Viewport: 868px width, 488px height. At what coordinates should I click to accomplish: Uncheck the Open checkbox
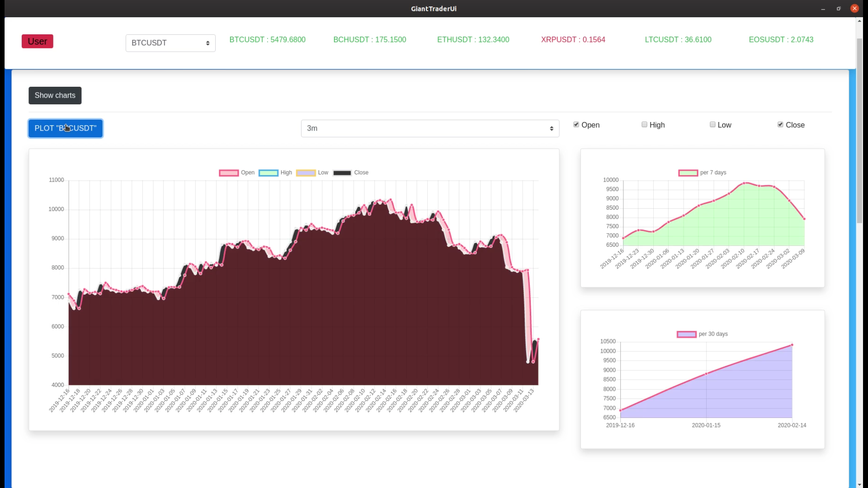coord(576,125)
